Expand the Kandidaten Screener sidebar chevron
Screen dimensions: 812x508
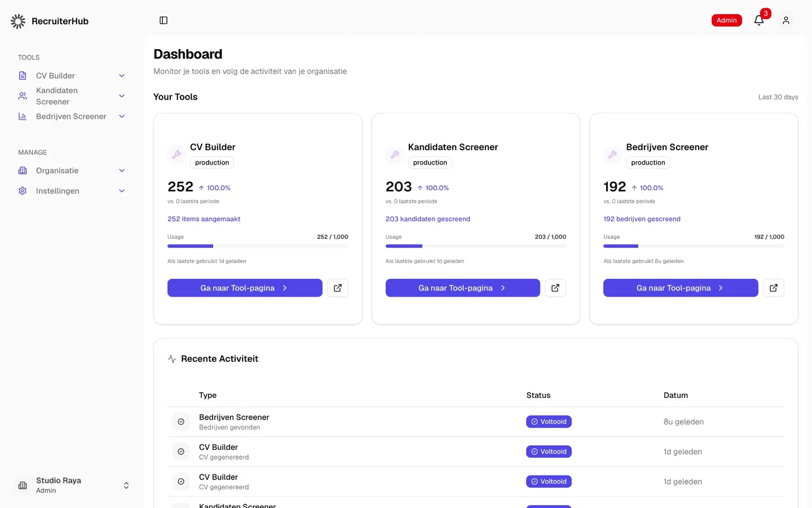point(122,96)
